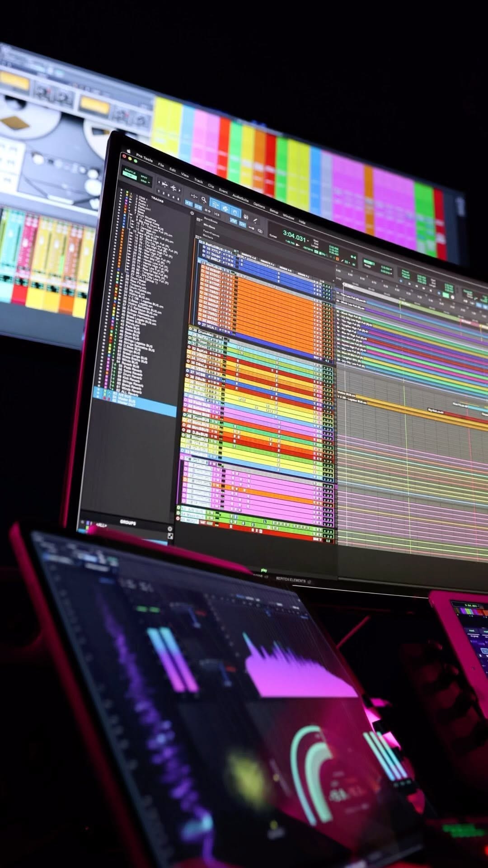This screenshot has width=488, height=868.
Task: Select the Markers ruler
Action: (207, 236)
